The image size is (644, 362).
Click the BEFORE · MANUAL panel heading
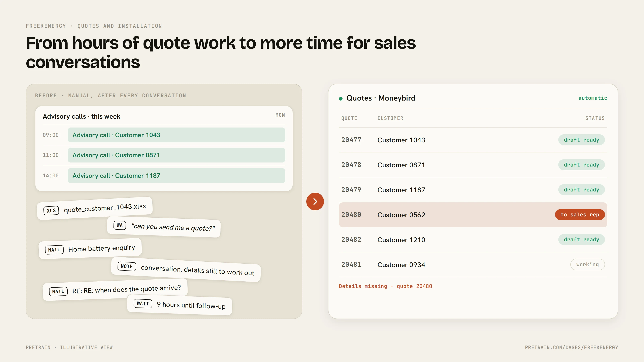click(110, 96)
